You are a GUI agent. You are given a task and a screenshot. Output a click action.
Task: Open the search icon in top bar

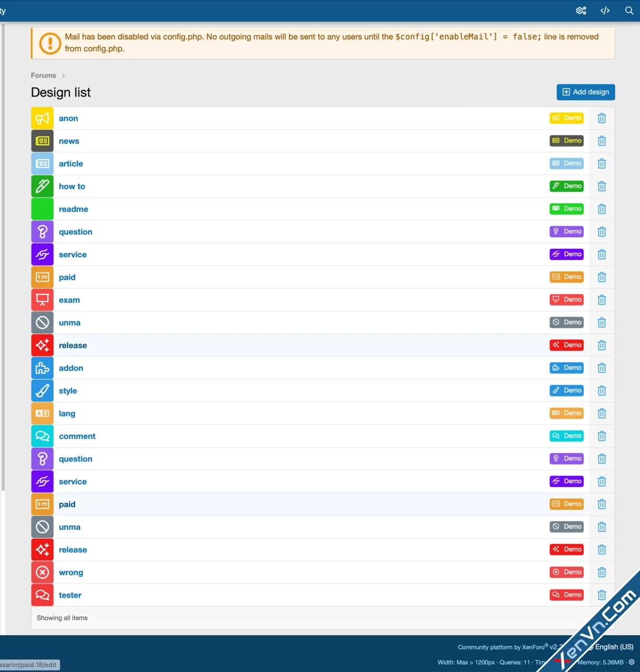coord(628,10)
